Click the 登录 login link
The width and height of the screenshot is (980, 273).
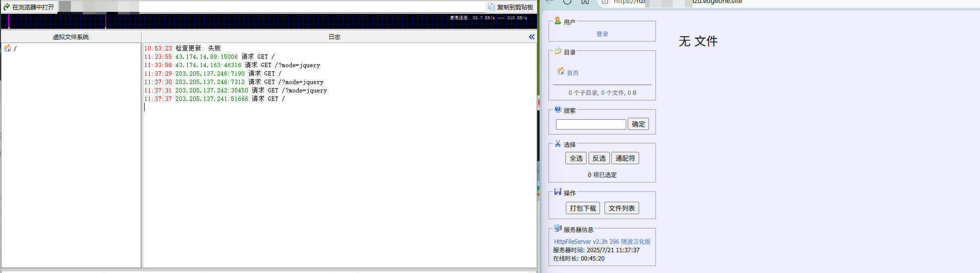coord(602,34)
